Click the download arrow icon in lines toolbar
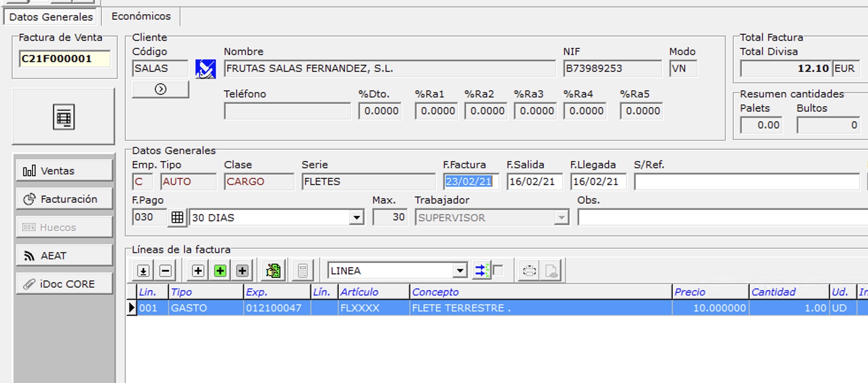This screenshot has height=383, width=868. tap(143, 271)
